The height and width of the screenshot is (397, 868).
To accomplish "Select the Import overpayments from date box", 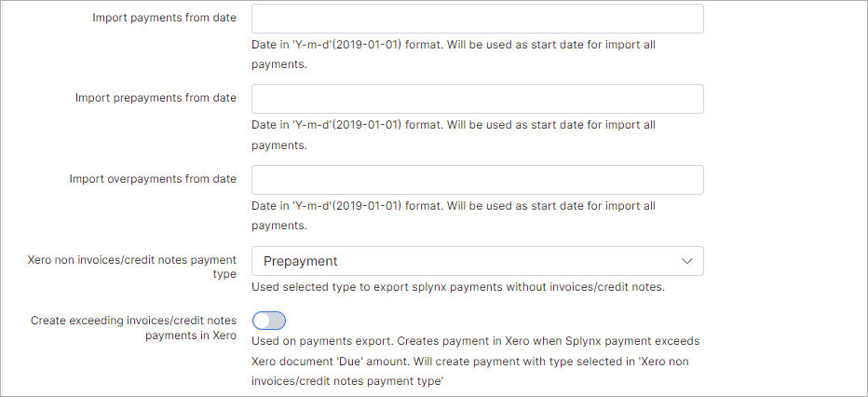I will (x=477, y=180).
